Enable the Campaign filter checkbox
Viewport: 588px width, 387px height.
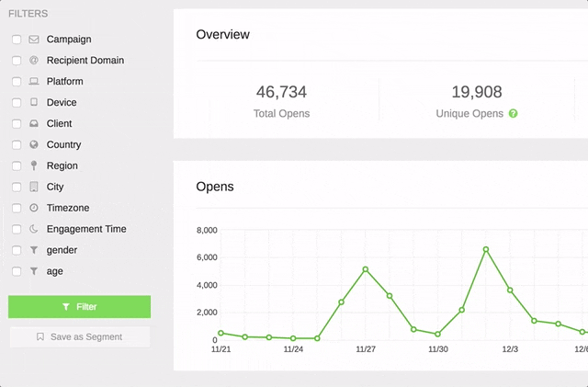point(17,39)
